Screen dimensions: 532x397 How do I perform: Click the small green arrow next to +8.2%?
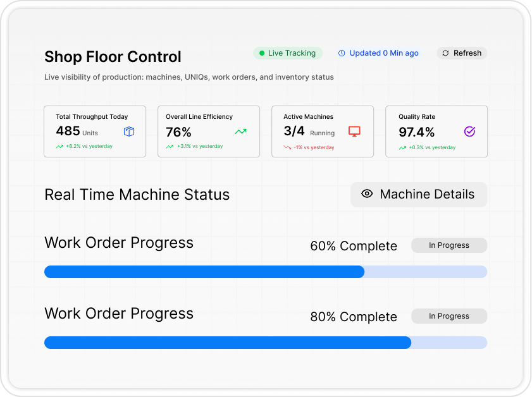[59, 147]
